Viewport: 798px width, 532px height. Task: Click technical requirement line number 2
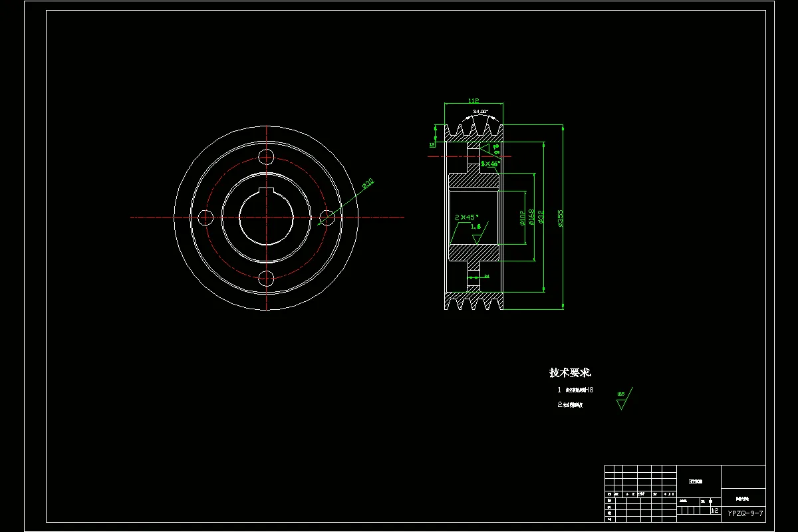569,404
